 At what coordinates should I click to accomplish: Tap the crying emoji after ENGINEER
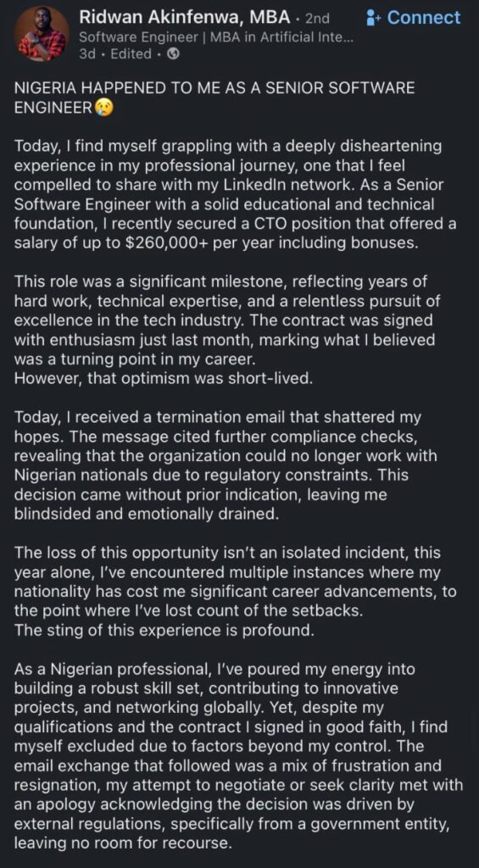[103, 108]
